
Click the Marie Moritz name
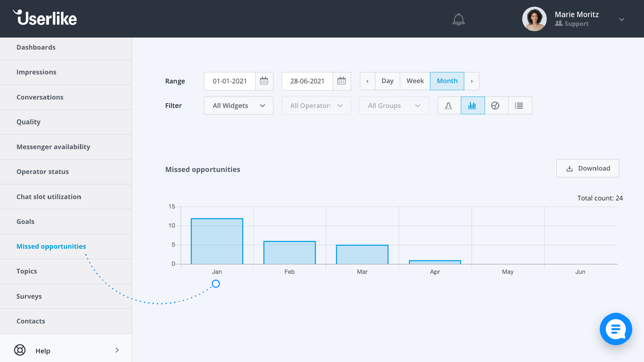click(577, 14)
